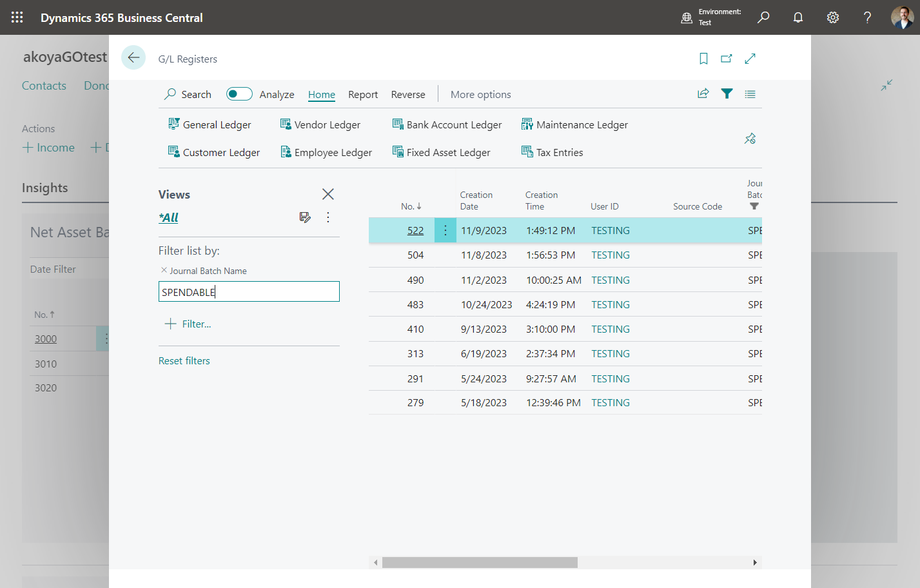Image resolution: width=920 pixels, height=588 pixels.
Task: Select the row for register 279
Action: pyautogui.click(x=565, y=402)
